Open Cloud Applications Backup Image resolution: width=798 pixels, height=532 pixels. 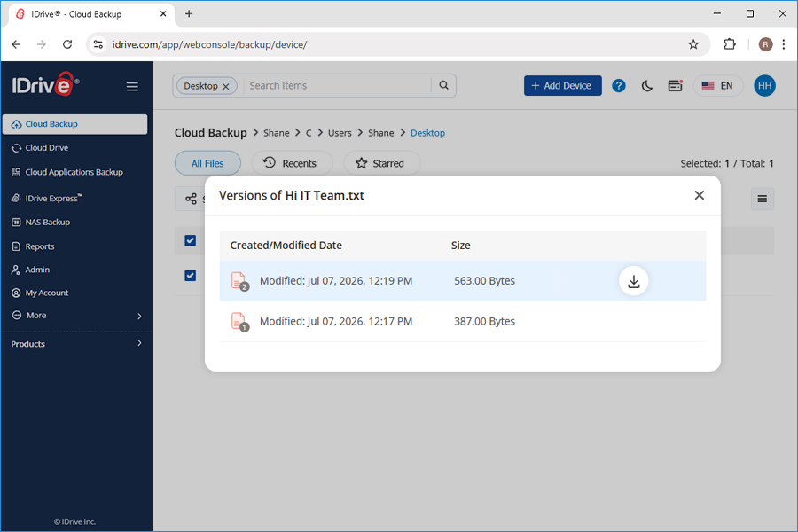click(x=74, y=172)
